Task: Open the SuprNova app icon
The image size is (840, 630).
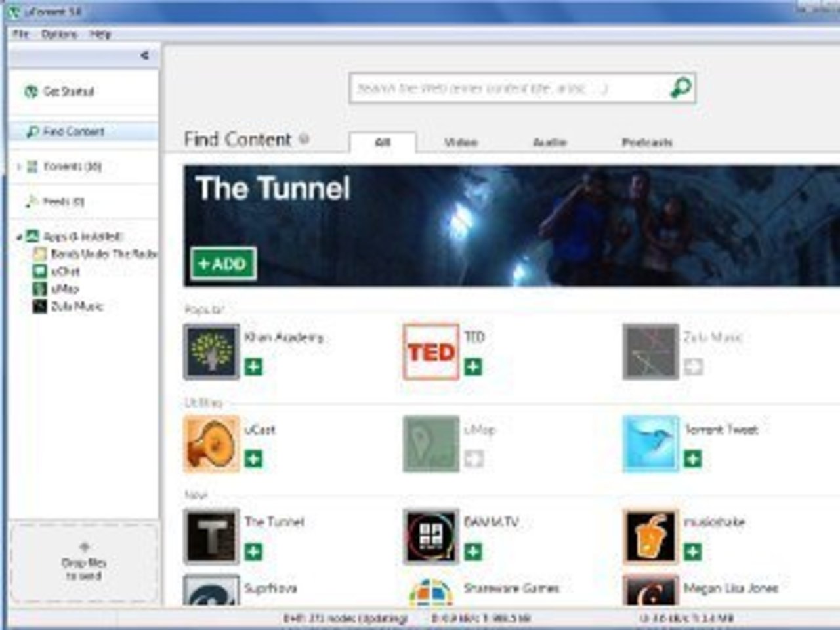Action: pos(211,591)
